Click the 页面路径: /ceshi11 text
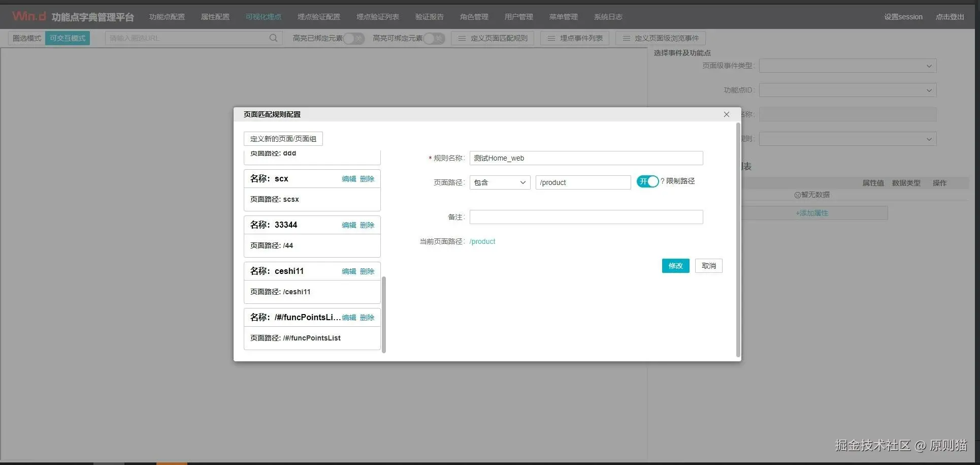The height and width of the screenshot is (465, 980). 280,292
